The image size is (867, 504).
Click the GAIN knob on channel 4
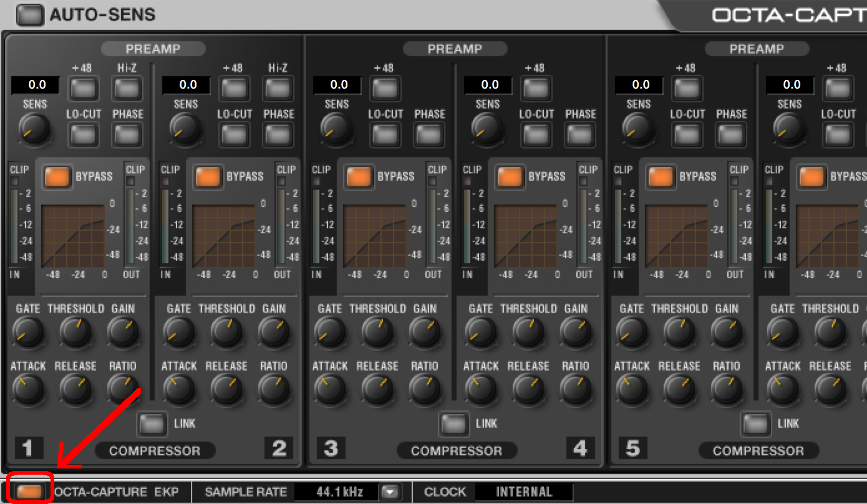click(576, 332)
